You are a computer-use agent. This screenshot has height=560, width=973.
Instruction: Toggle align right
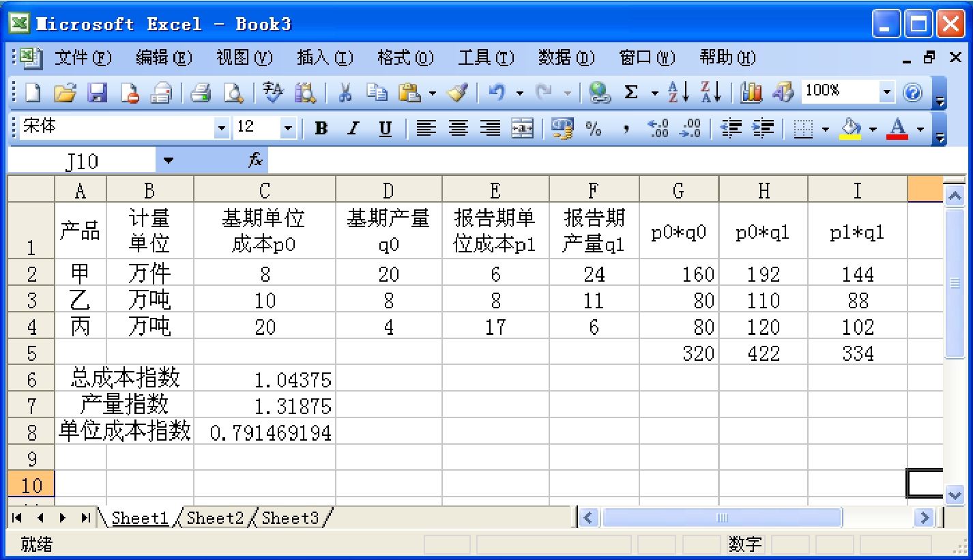(491, 128)
